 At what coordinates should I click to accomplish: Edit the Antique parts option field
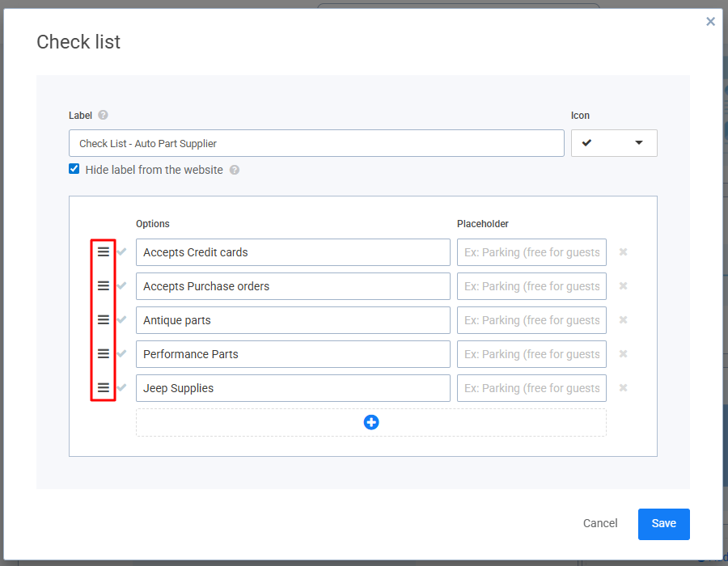pos(293,320)
